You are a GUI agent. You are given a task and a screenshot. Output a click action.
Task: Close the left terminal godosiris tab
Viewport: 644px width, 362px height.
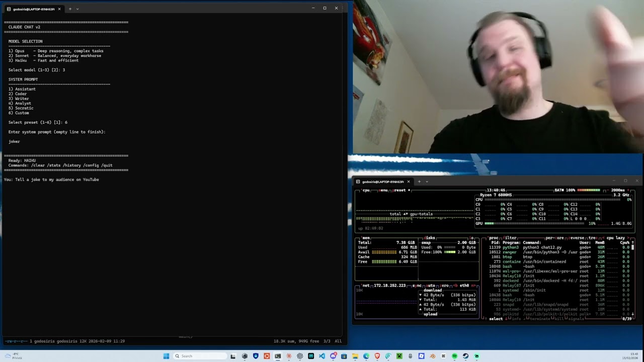59,9
